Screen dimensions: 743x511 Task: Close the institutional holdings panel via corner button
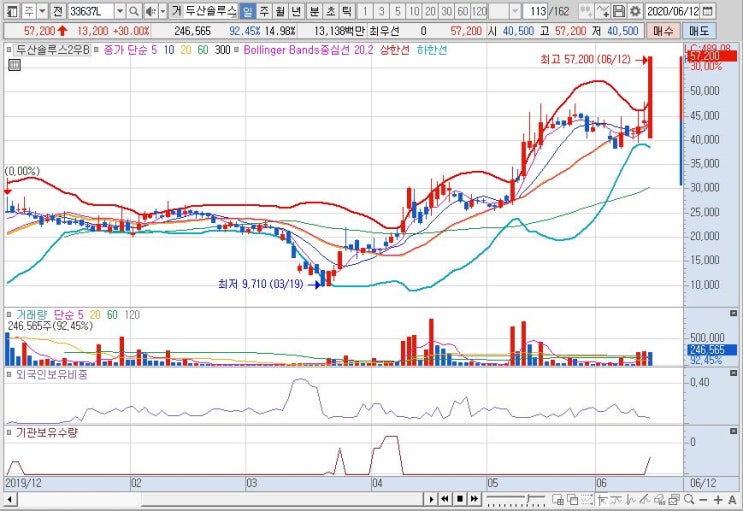tap(733, 431)
